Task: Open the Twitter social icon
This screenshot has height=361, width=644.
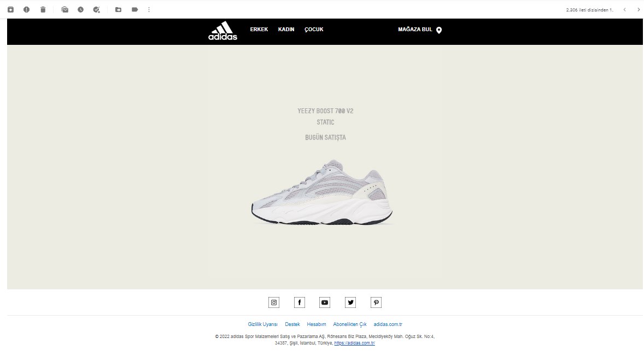Action: tap(350, 302)
